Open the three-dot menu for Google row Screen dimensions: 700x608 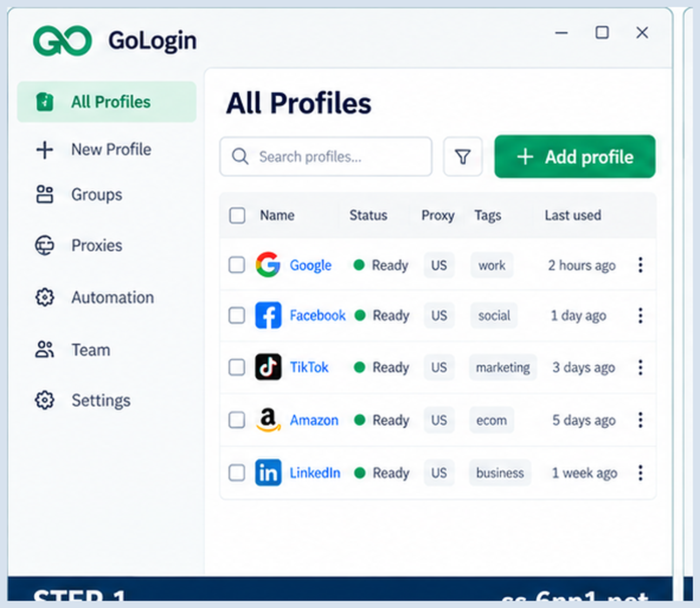(x=640, y=265)
